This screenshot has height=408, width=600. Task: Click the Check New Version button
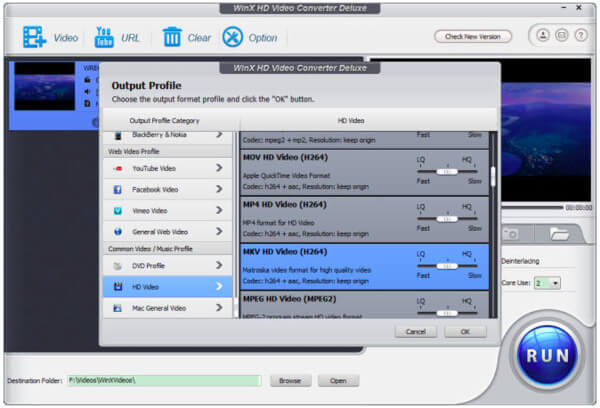[x=473, y=37]
